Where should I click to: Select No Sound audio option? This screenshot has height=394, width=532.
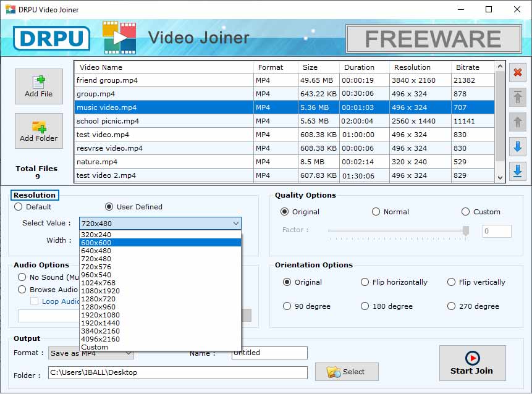[x=22, y=277]
